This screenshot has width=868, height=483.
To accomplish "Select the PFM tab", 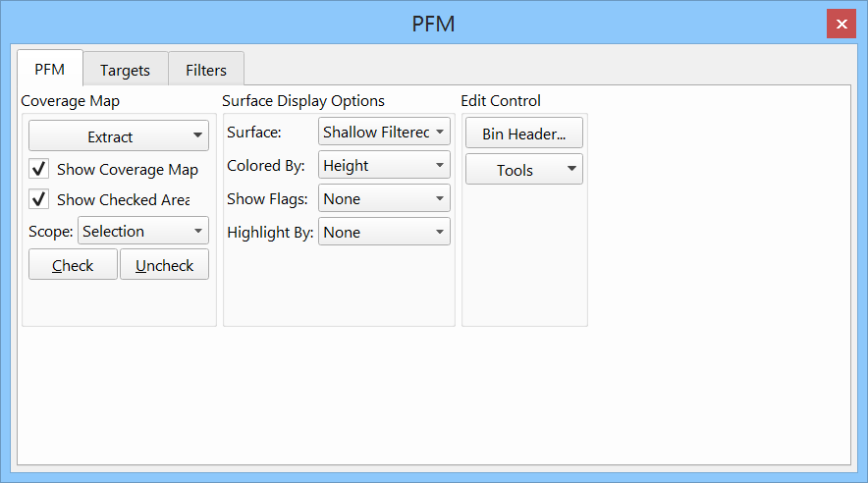I will [x=50, y=70].
